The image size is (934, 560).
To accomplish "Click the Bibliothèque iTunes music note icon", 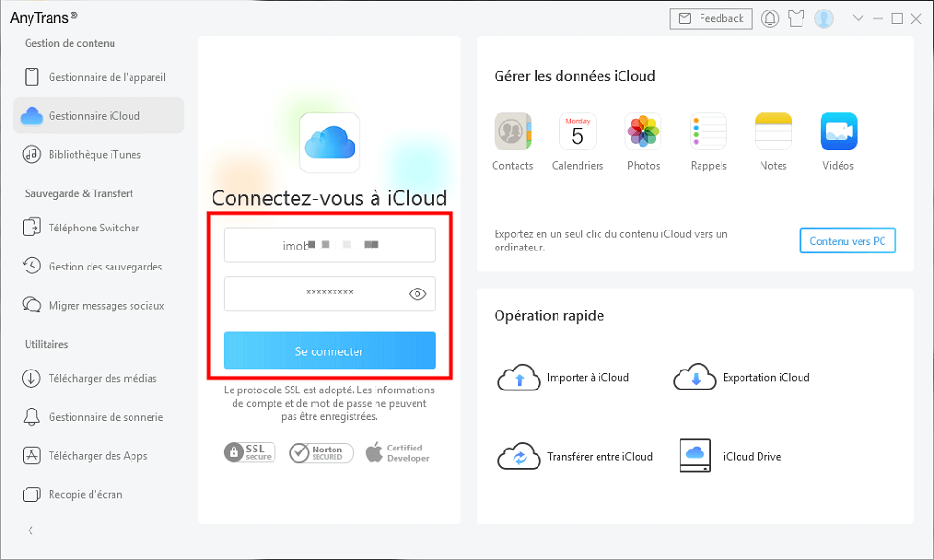I will [x=30, y=154].
